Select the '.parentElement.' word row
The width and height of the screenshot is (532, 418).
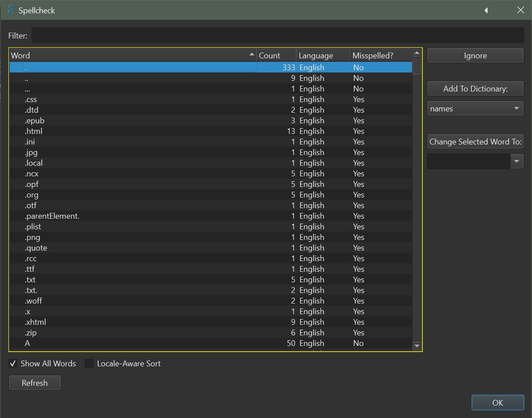click(211, 216)
